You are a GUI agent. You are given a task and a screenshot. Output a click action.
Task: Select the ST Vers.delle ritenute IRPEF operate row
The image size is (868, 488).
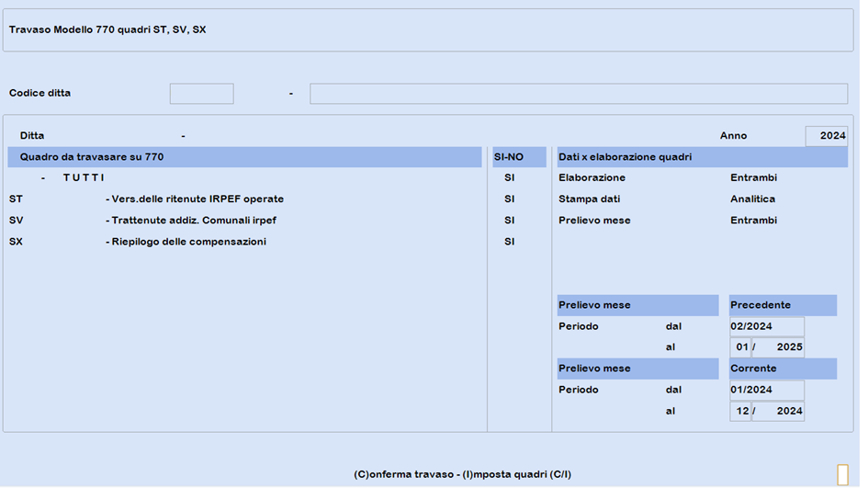click(x=244, y=199)
